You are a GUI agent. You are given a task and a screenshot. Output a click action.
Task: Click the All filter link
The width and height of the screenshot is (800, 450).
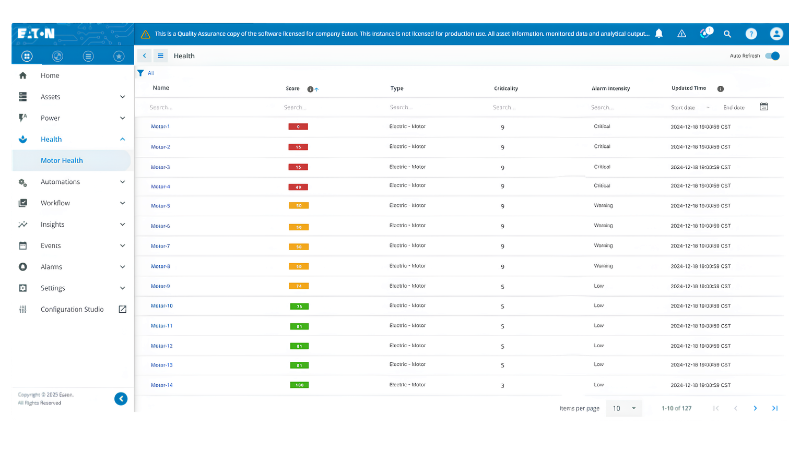151,73
